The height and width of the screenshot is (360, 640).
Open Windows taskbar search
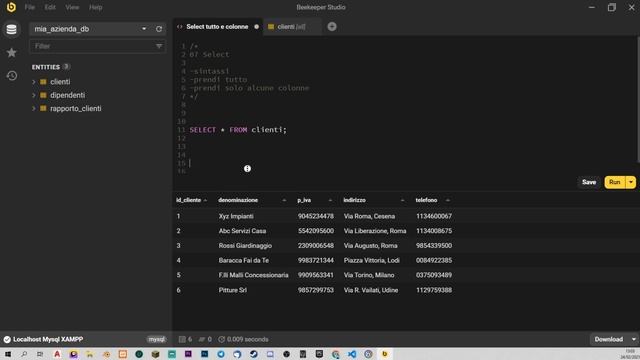tap(24, 354)
